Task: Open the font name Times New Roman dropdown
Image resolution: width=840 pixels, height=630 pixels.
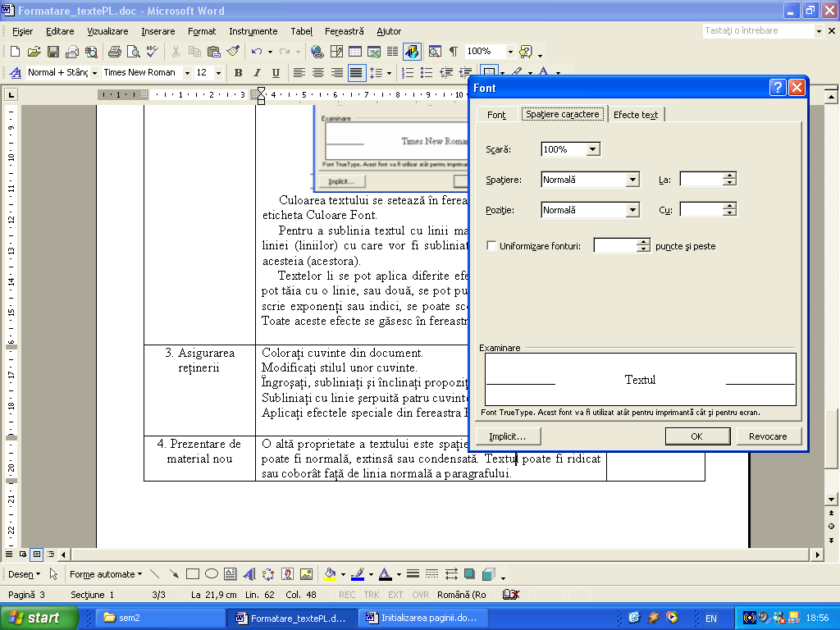Action: click(x=187, y=73)
